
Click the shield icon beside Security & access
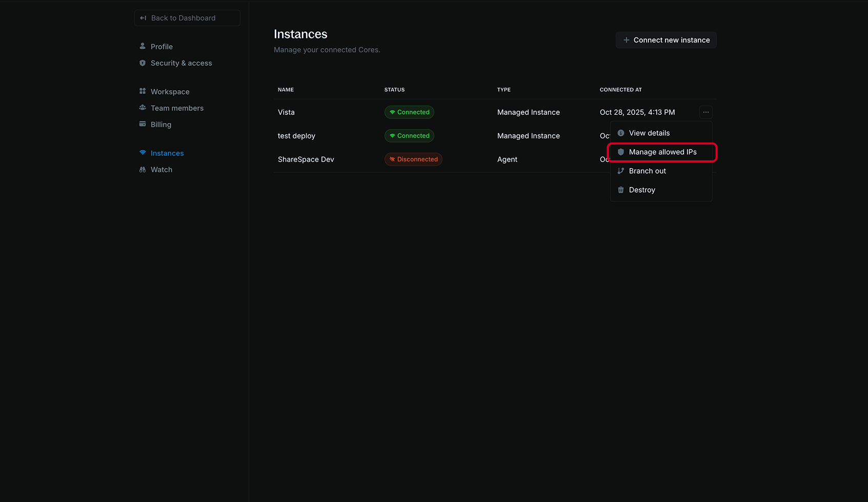point(143,62)
